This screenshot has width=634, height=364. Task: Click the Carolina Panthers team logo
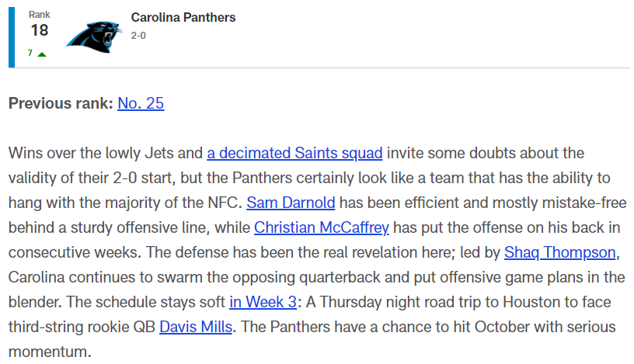93,33
